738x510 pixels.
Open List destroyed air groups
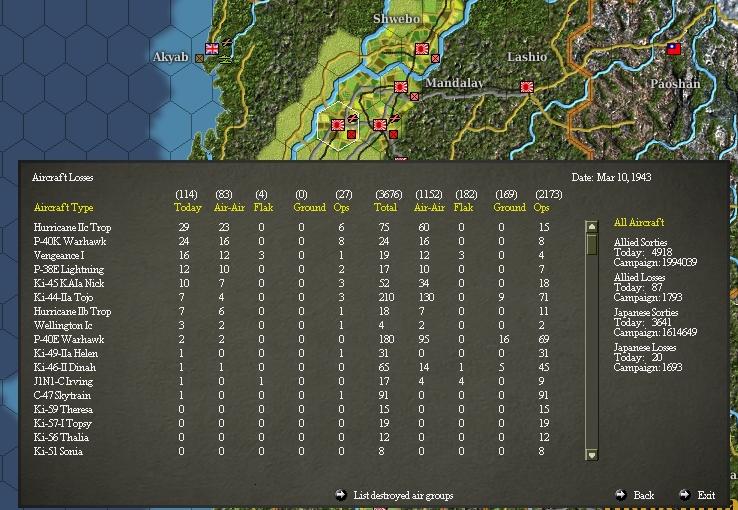(403, 495)
